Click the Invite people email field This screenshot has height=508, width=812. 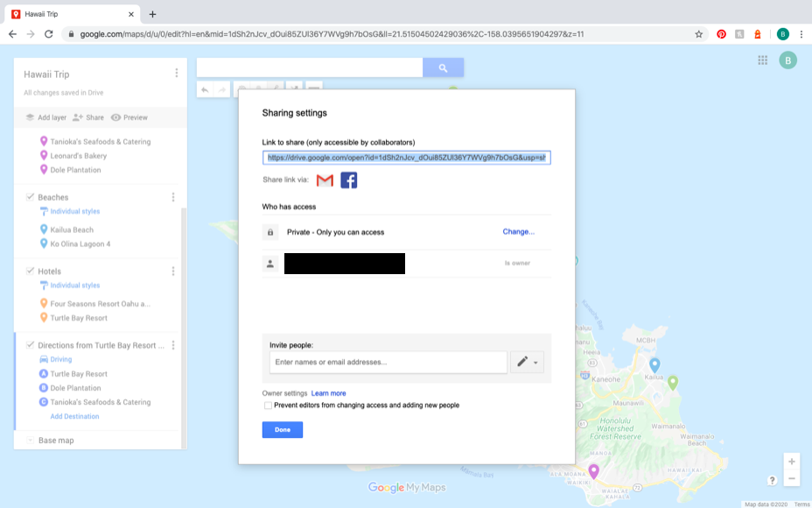pyautogui.click(x=388, y=362)
